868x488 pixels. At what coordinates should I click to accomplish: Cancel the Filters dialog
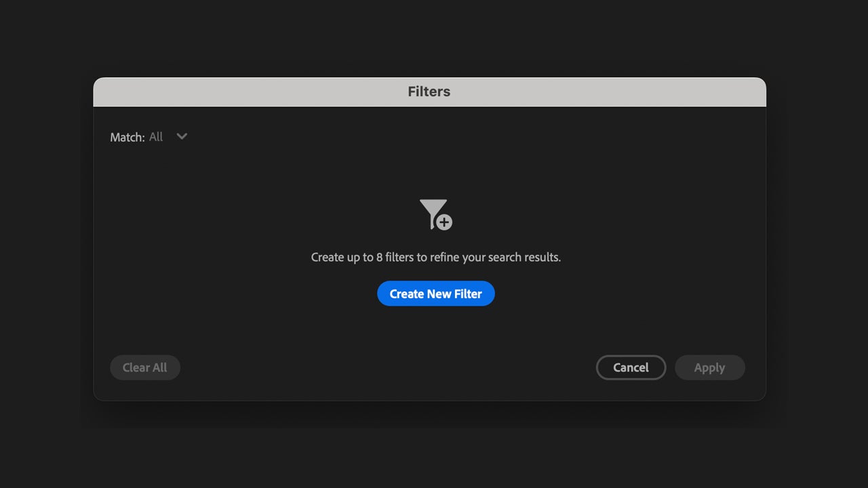tap(631, 367)
